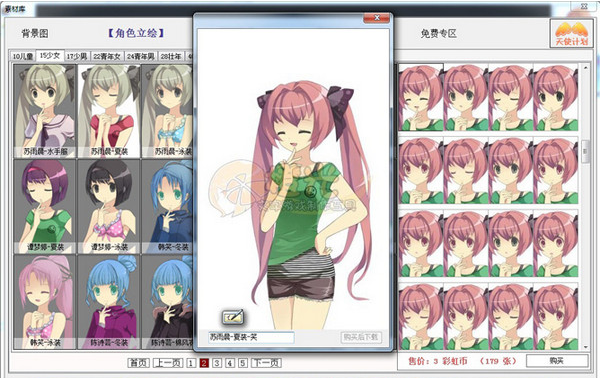Viewport: 600px width, 378px height.
Task: Click the 购买 purchase button
Action: tap(557, 360)
